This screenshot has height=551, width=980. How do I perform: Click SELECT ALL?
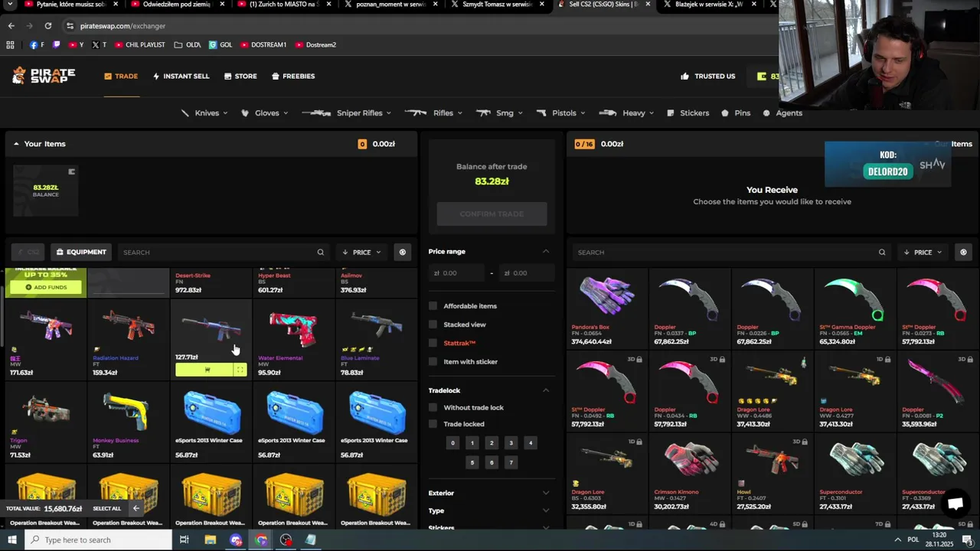click(106, 508)
